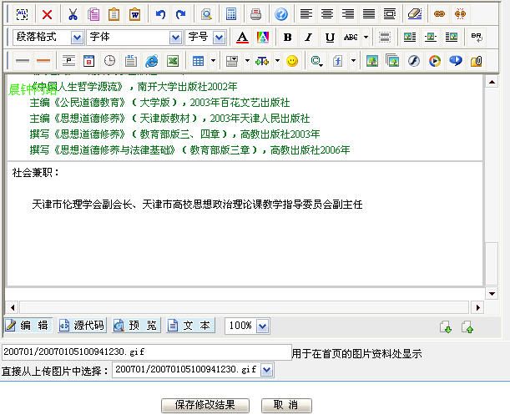Toggle Italic formatting

tap(308, 38)
